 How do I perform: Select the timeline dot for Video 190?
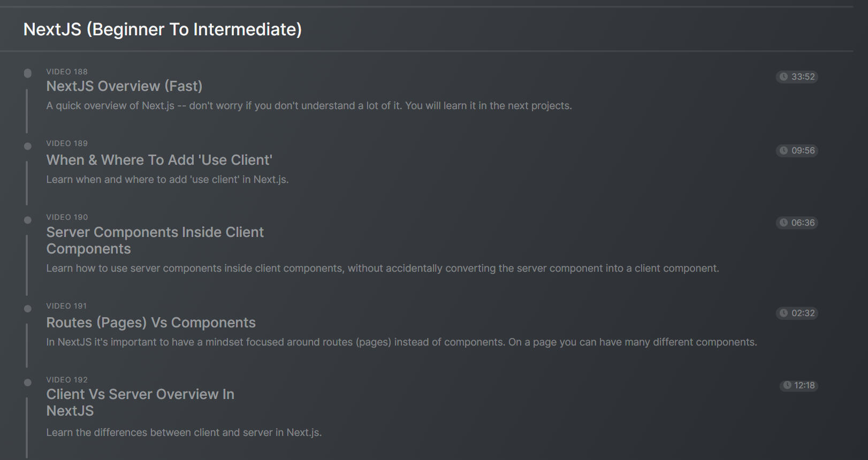[x=28, y=220]
